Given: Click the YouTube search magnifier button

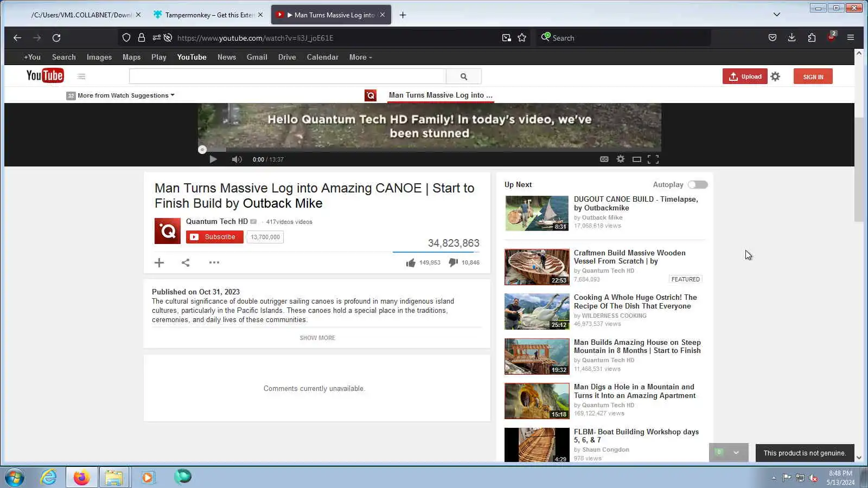Looking at the screenshot, I should (x=464, y=76).
